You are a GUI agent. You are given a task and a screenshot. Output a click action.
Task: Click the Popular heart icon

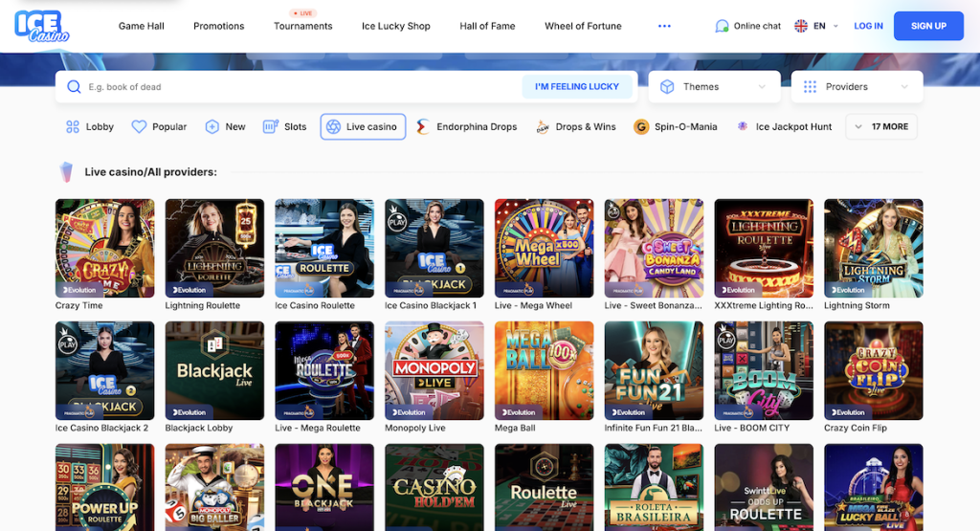[x=139, y=127]
